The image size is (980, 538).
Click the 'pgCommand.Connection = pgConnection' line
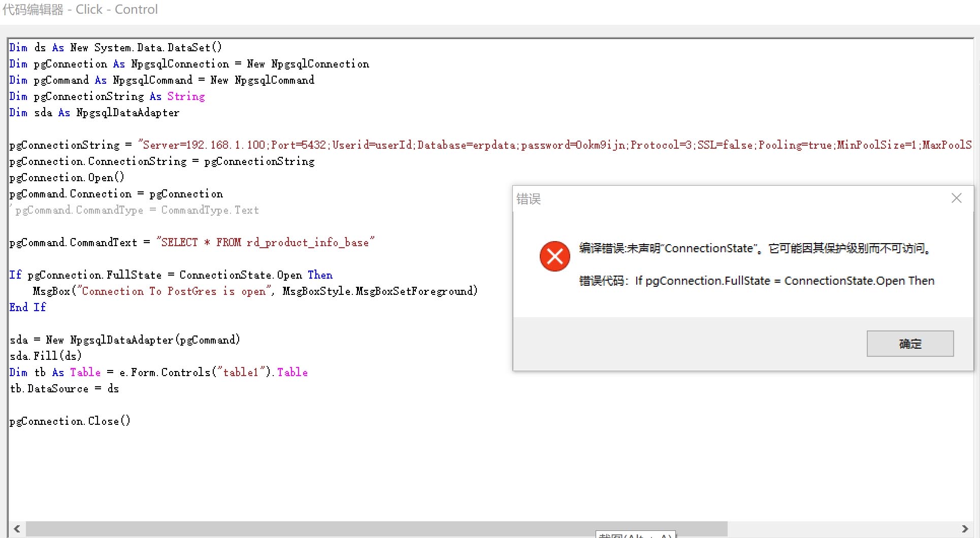tap(116, 194)
